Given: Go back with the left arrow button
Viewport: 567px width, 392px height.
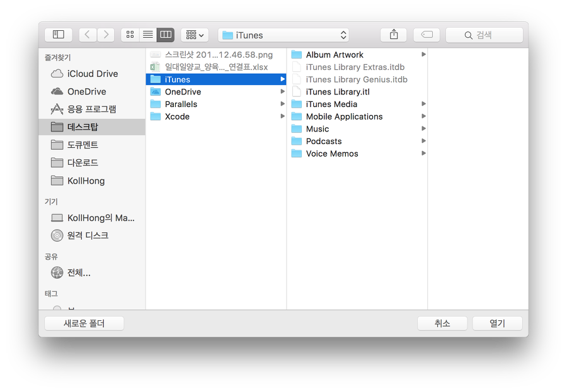Looking at the screenshot, I should pos(88,35).
